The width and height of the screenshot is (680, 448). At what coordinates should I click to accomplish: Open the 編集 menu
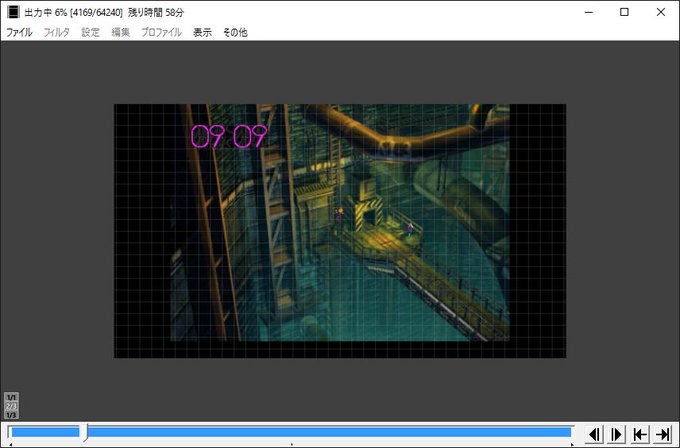tap(121, 32)
